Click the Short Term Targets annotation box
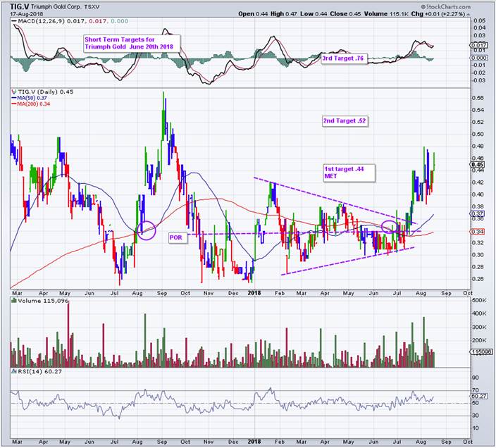496x448 pixels. click(x=132, y=43)
